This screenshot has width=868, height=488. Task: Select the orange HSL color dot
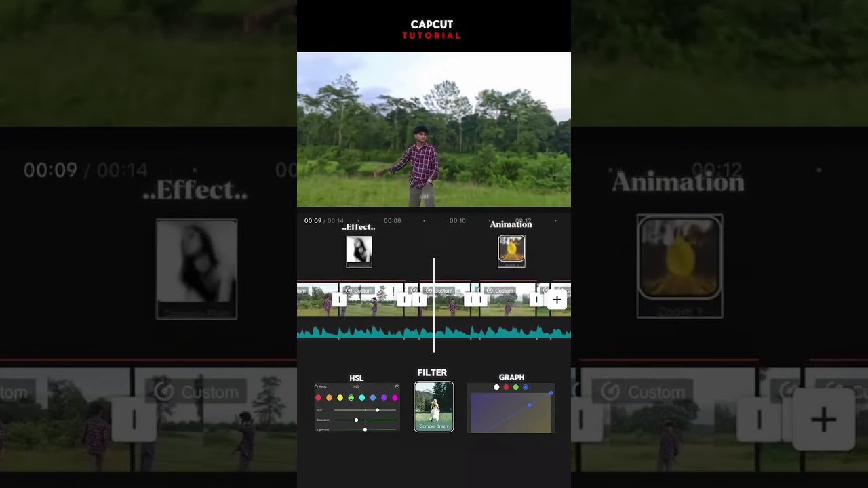tap(329, 398)
